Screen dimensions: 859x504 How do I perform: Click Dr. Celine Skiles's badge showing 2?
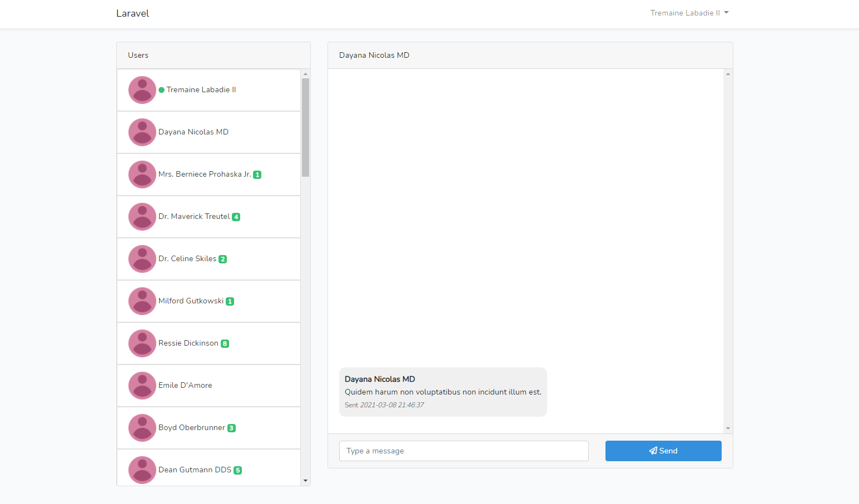pyautogui.click(x=222, y=259)
